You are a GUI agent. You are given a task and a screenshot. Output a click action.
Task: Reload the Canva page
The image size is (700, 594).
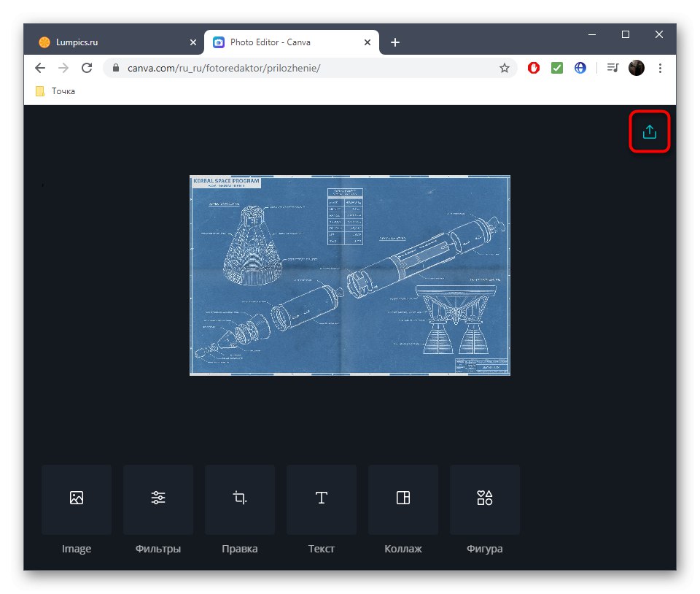point(87,68)
